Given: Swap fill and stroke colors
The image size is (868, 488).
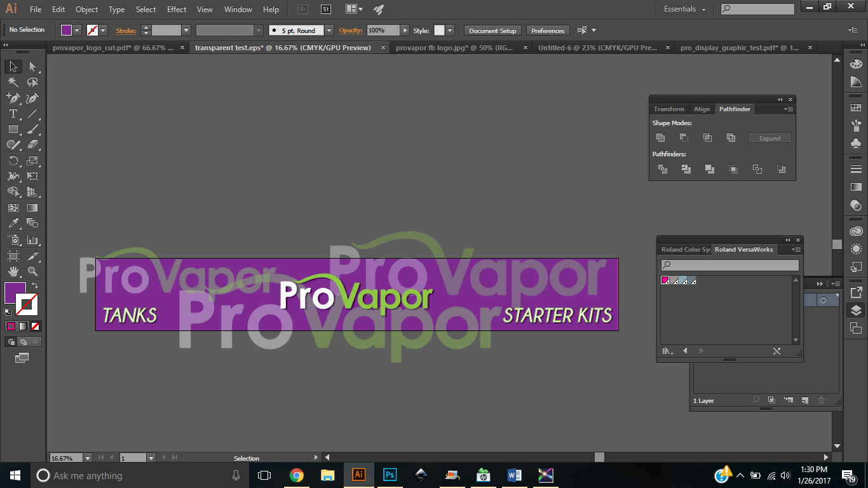Looking at the screenshot, I should (35, 285).
